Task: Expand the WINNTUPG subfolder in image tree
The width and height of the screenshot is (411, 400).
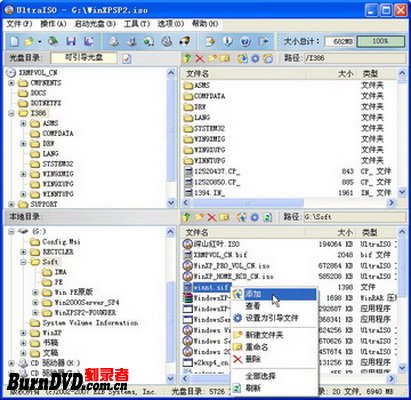Action: pos(23,194)
